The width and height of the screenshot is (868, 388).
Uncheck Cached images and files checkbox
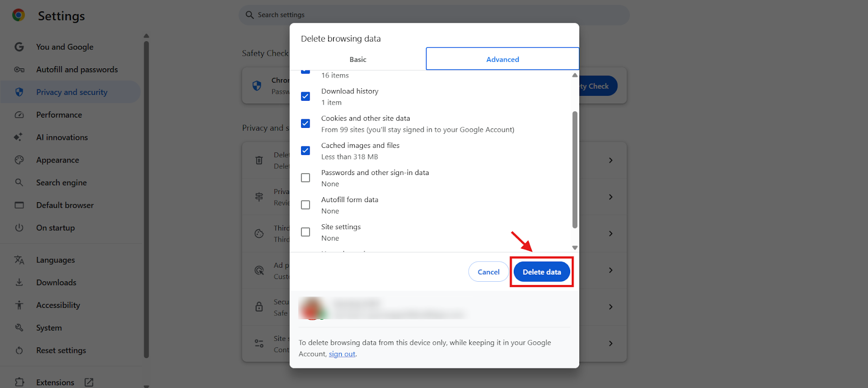point(305,151)
